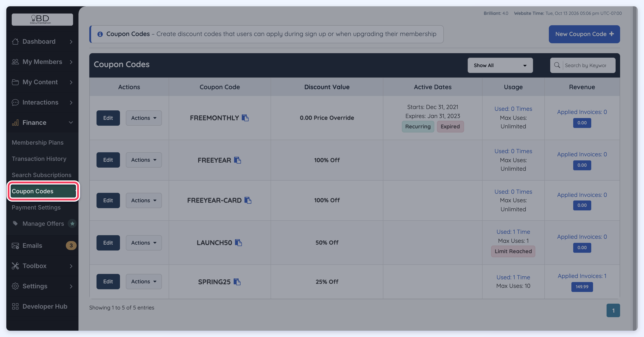Click the Emails envelope icon
The height and width of the screenshot is (337, 644).
pos(15,246)
